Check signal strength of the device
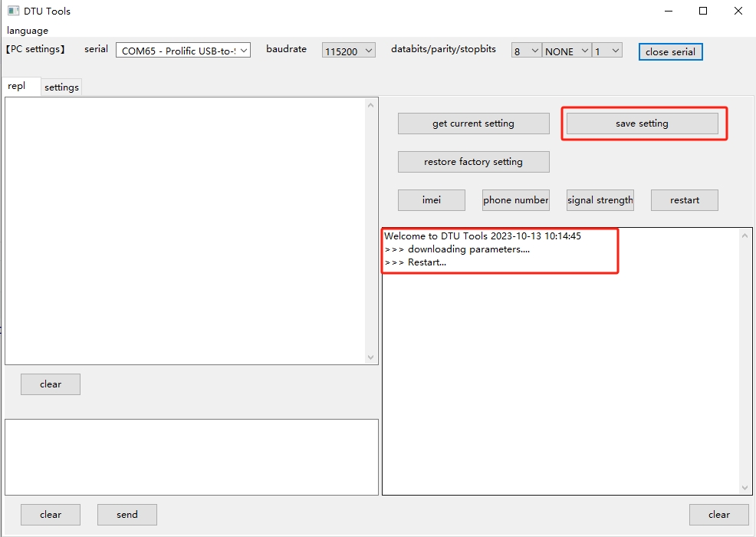 coord(600,200)
